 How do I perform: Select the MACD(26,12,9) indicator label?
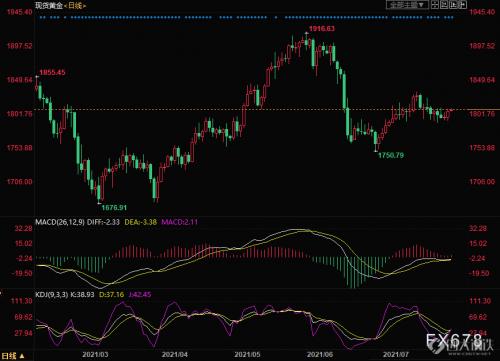pos(60,222)
